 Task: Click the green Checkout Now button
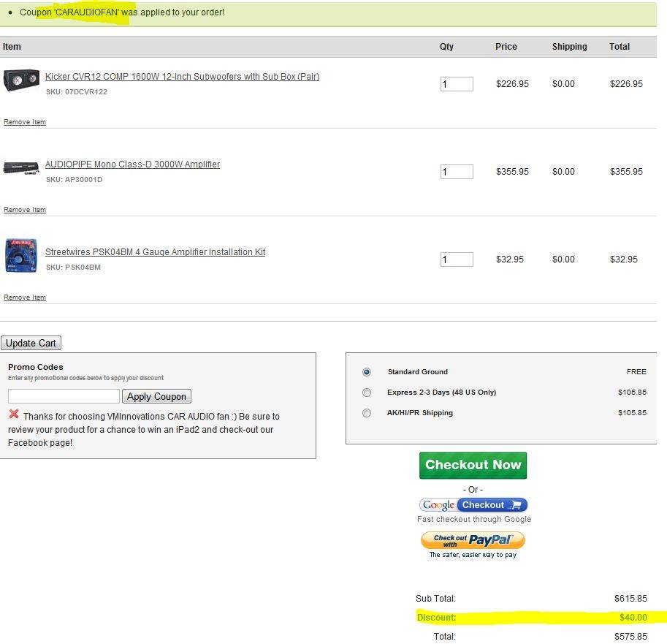(473, 465)
